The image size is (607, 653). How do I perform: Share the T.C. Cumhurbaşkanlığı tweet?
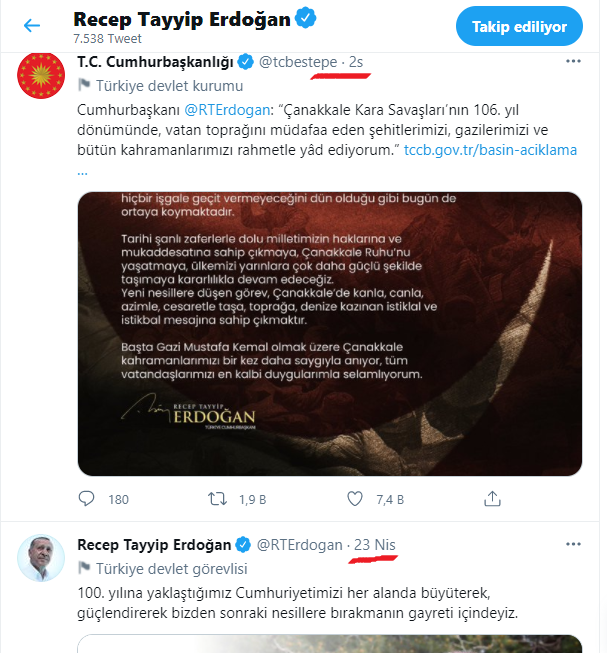[493, 498]
